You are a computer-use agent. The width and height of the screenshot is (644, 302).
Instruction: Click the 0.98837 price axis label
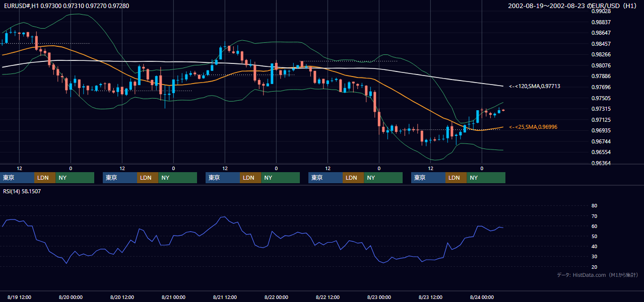(601, 22)
